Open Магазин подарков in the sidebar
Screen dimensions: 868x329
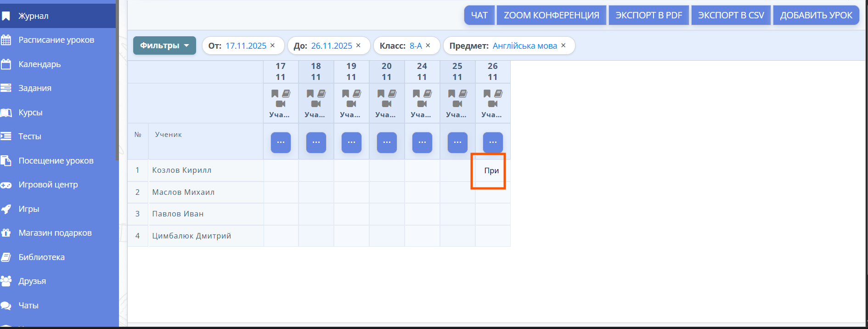(55, 233)
